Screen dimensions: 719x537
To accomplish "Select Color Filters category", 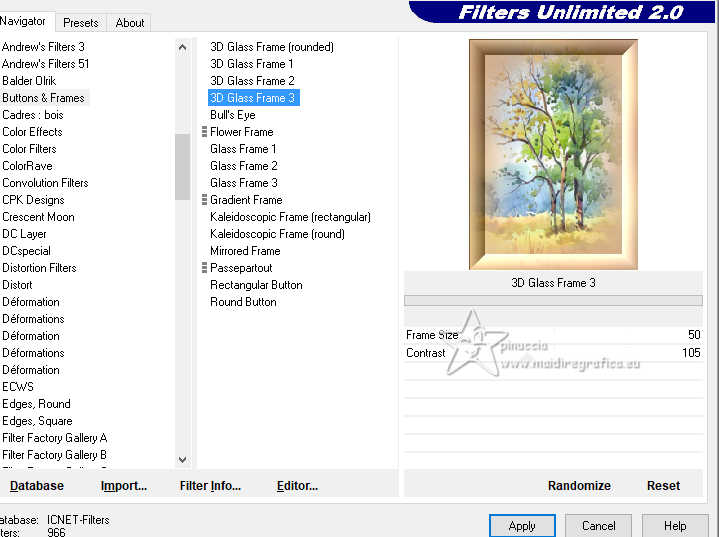I will pos(29,149).
